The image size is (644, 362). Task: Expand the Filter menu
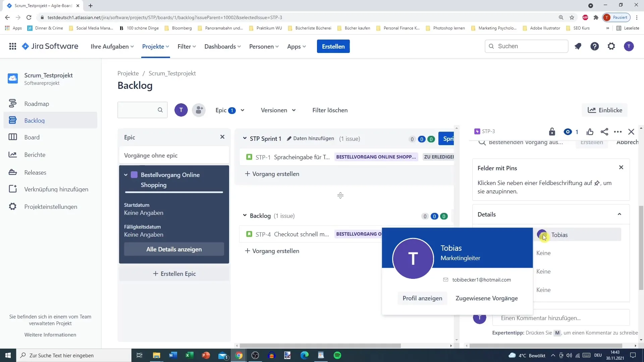coord(187,46)
